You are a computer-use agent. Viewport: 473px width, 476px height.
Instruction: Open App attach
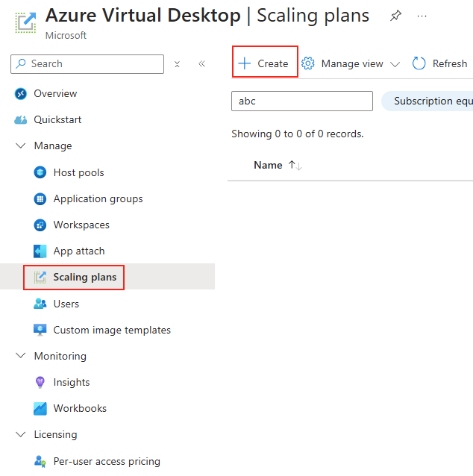[x=79, y=251]
